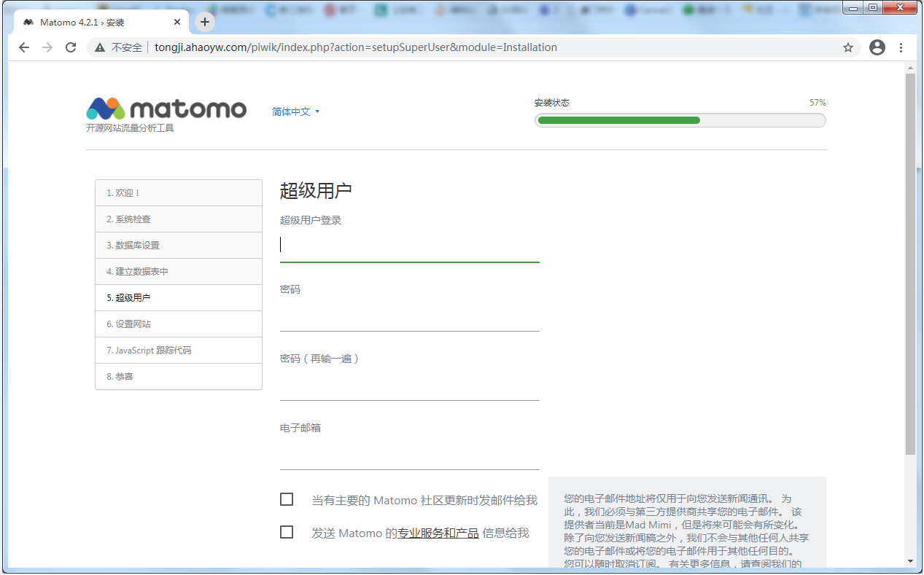Open a new tab with the plus button
The height and width of the screenshot is (575, 924).
[205, 22]
